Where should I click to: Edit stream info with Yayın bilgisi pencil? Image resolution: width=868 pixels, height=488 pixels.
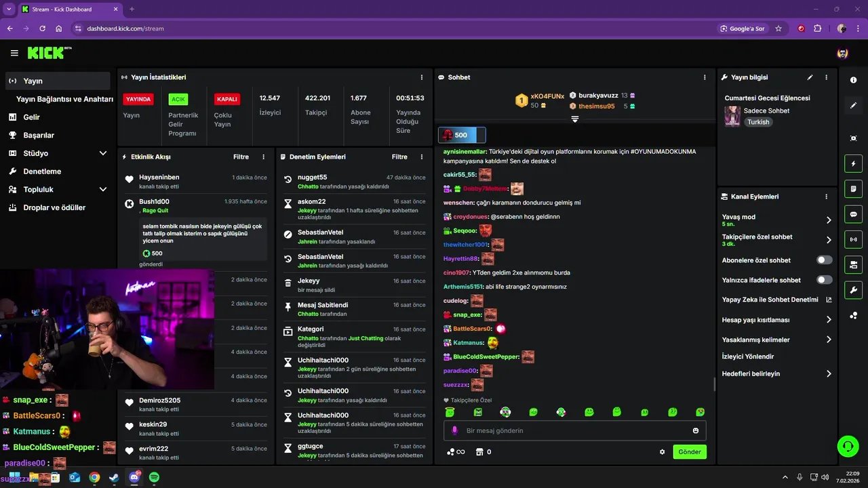[810, 77]
